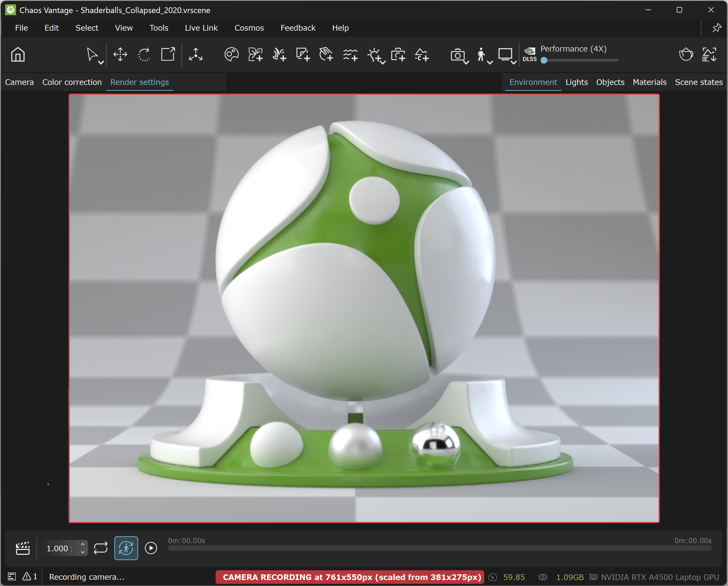The image size is (728, 586).
Task: Click the Home icon in toolbar
Action: pyautogui.click(x=18, y=54)
